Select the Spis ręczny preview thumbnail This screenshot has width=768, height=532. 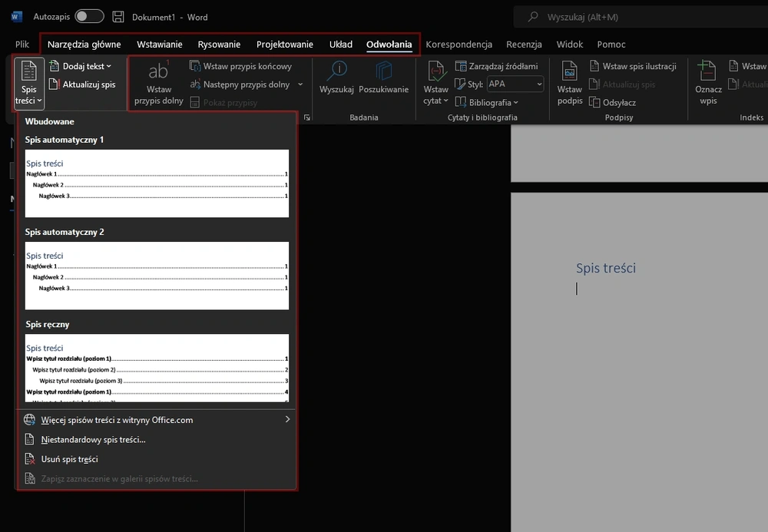[x=157, y=368]
